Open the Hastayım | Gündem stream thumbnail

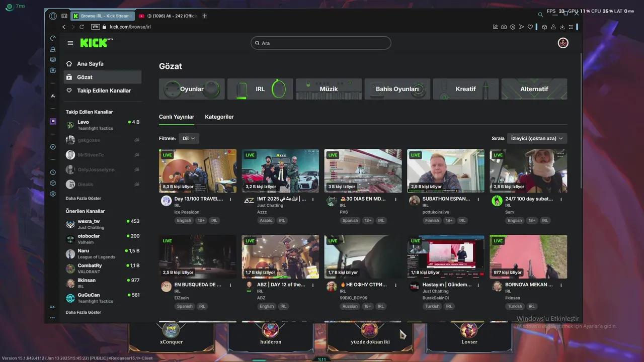coord(446,257)
